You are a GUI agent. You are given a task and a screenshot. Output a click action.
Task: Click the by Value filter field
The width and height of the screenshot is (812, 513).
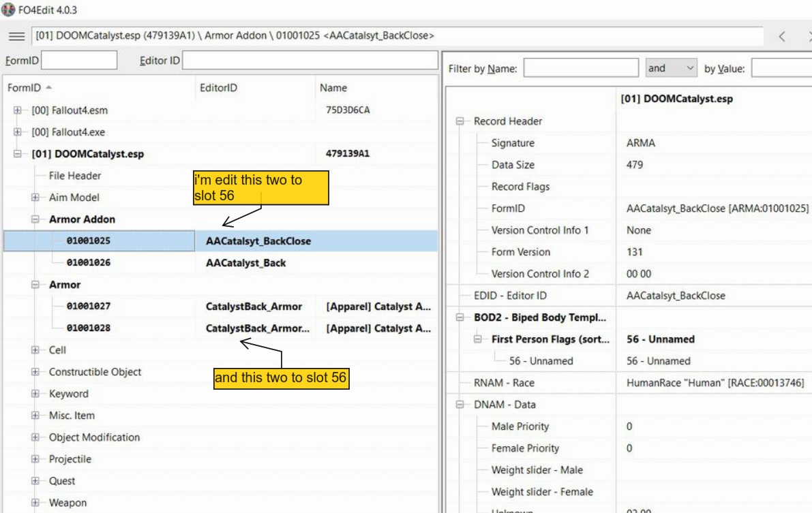[x=781, y=68]
